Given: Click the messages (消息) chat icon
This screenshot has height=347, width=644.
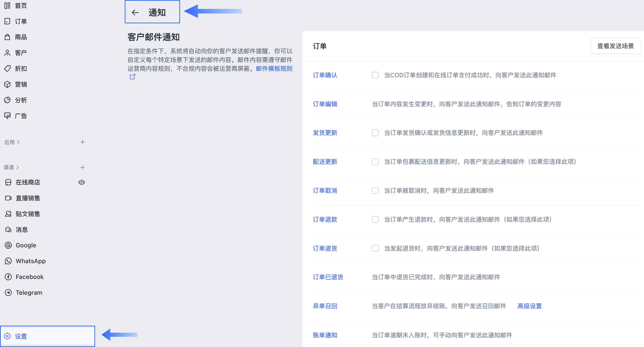Looking at the screenshot, I should pos(8,230).
